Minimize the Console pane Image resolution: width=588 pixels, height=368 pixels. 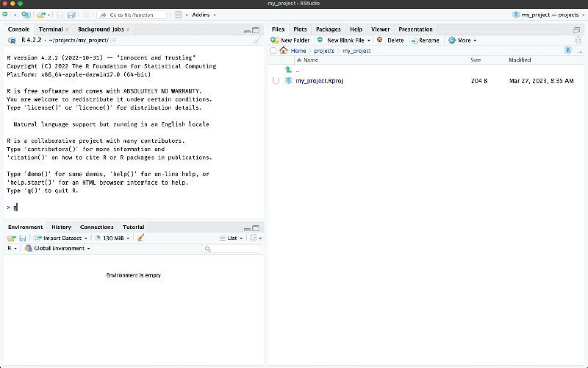click(x=247, y=30)
